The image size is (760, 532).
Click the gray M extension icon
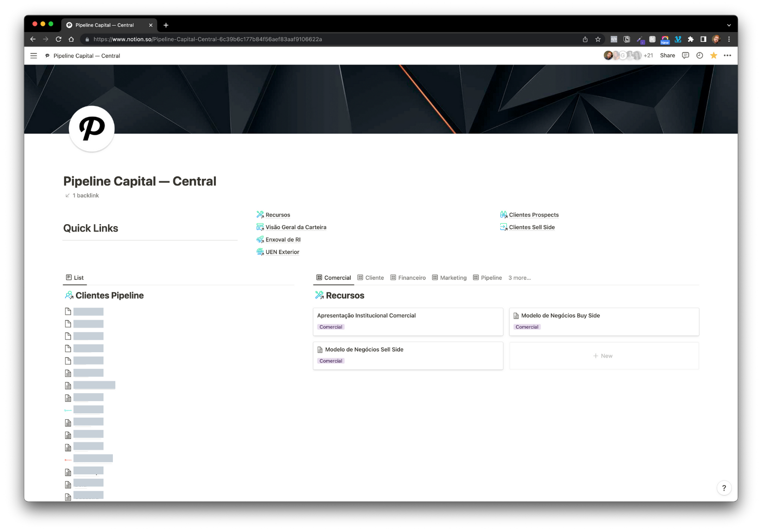pyautogui.click(x=653, y=39)
